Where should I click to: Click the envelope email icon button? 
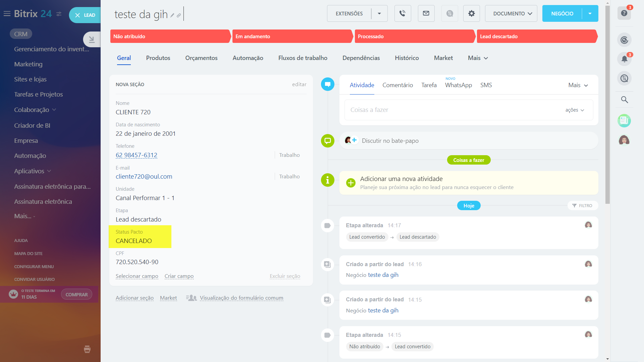(426, 13)
